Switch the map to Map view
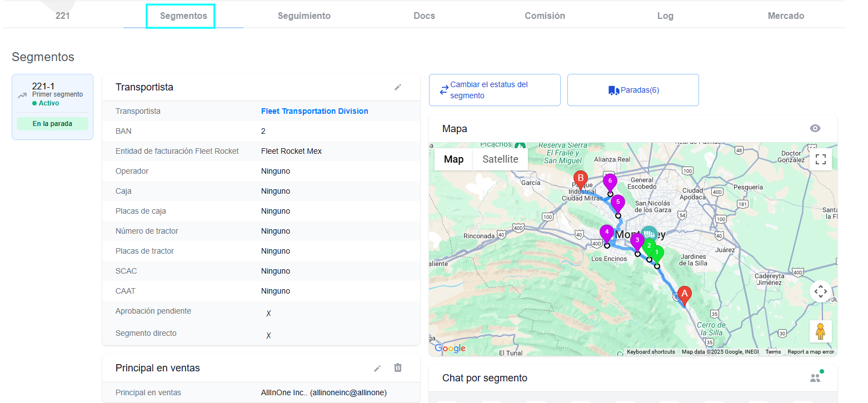The image size is (868, 403). click(x=453, y=159)
